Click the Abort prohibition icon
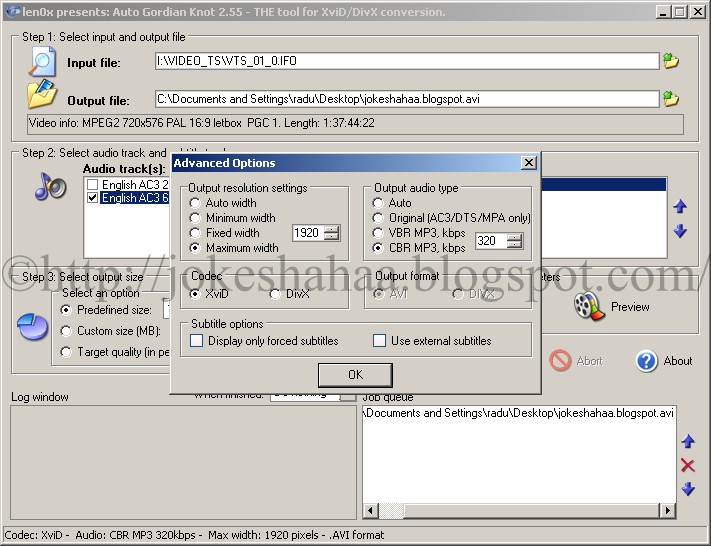This screenshot has height=546, width=711. click(x=560, y=361)
